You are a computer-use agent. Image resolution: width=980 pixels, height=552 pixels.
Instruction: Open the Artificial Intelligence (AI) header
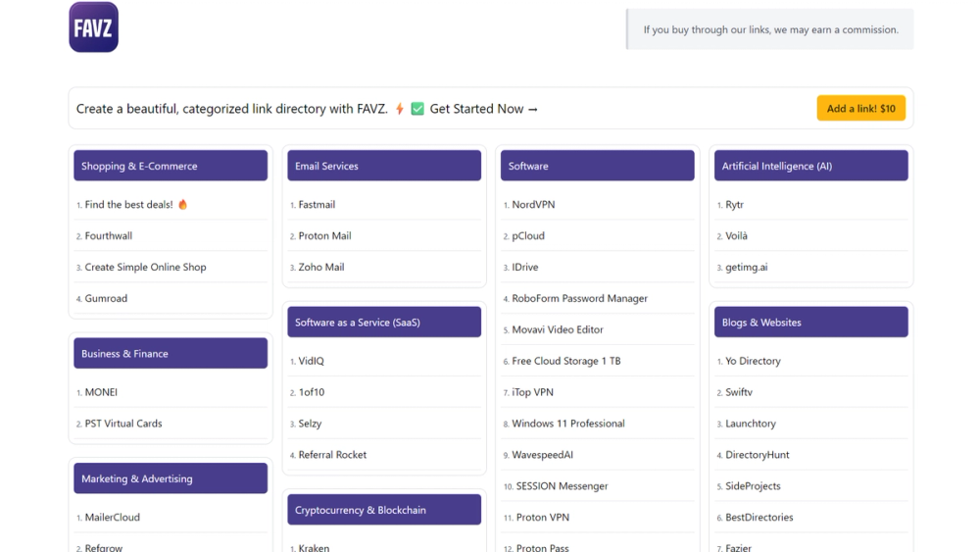click(811, 166)
